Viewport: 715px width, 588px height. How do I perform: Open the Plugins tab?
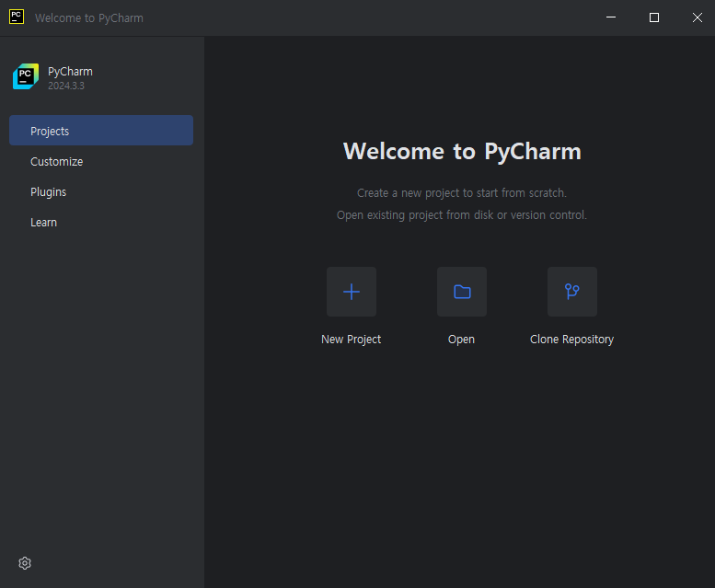coord(101,192)
